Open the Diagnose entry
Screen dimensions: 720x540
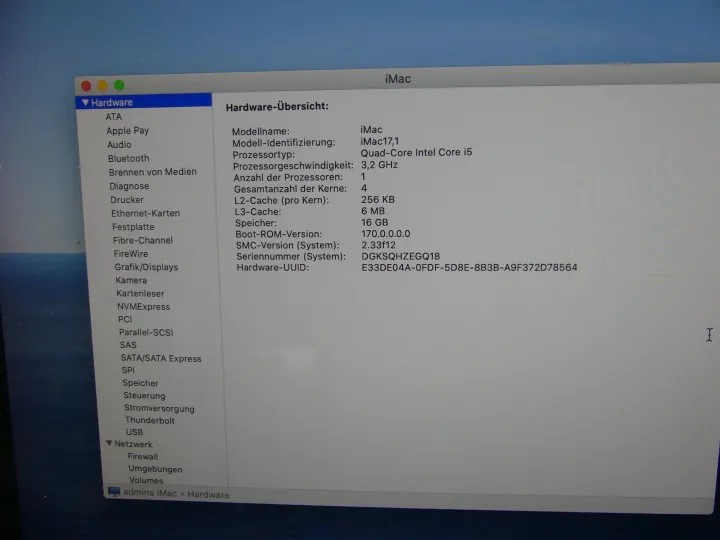[x=129, y=186]
